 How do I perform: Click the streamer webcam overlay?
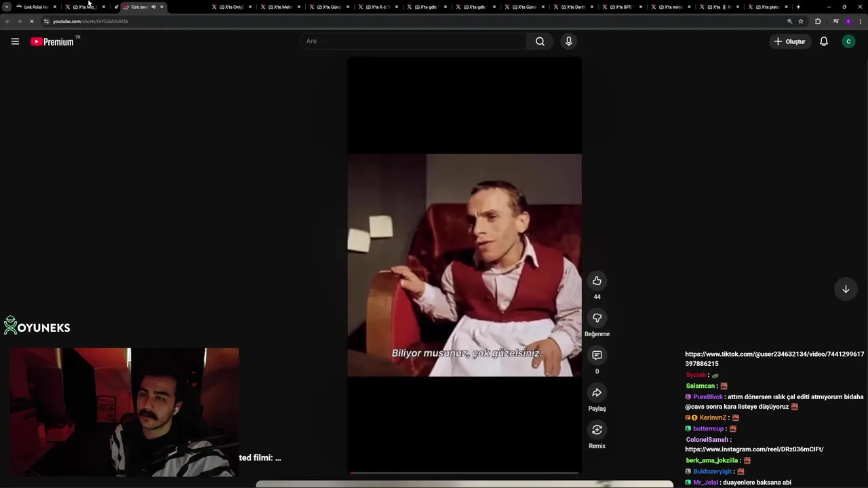[123, 412]
